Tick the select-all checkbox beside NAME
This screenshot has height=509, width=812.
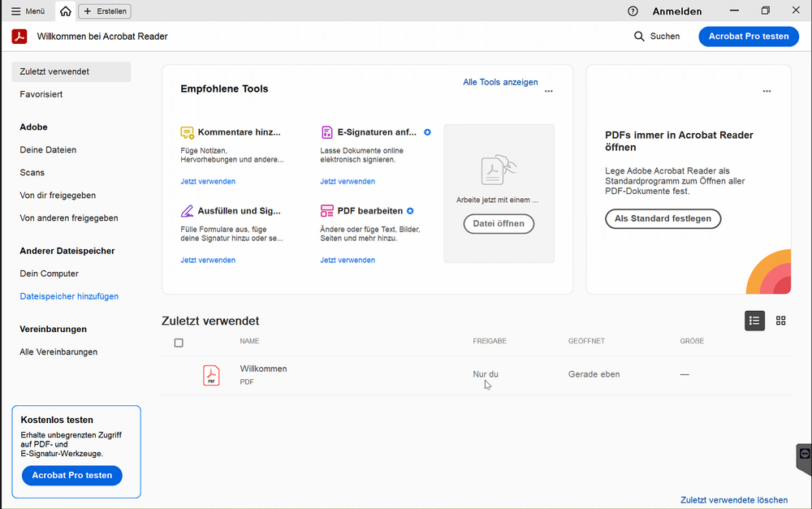point(179,343)
